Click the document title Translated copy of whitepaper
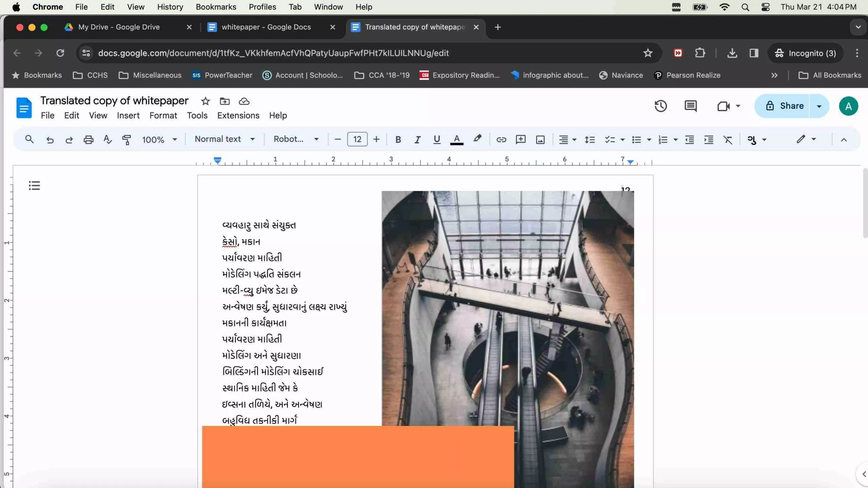The image size is (868, 488). [x=114, y=100]
